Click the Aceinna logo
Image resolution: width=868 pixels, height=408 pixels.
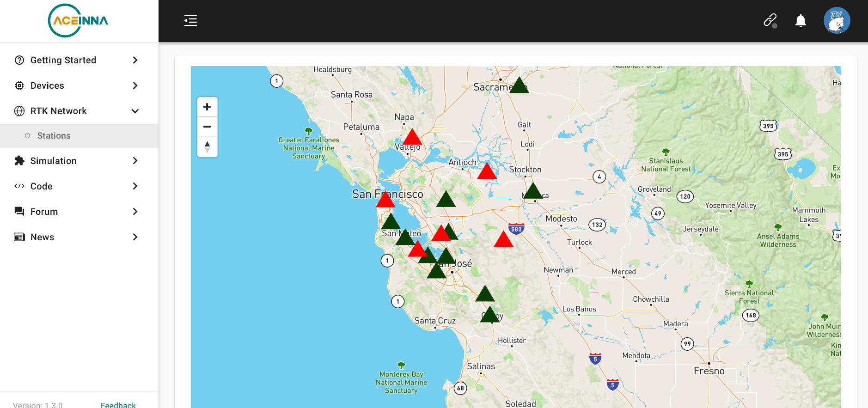(78, 21)
